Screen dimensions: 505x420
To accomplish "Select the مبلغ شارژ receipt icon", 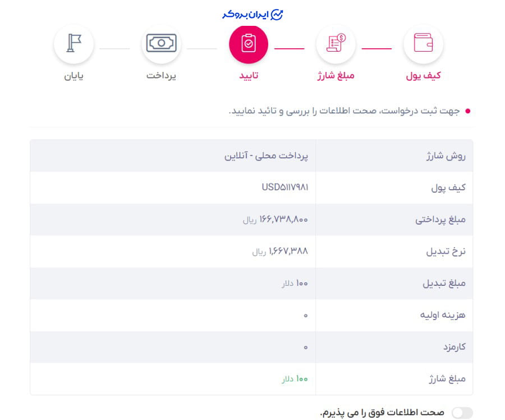I will pyautogui.click(x=336, y=44).
